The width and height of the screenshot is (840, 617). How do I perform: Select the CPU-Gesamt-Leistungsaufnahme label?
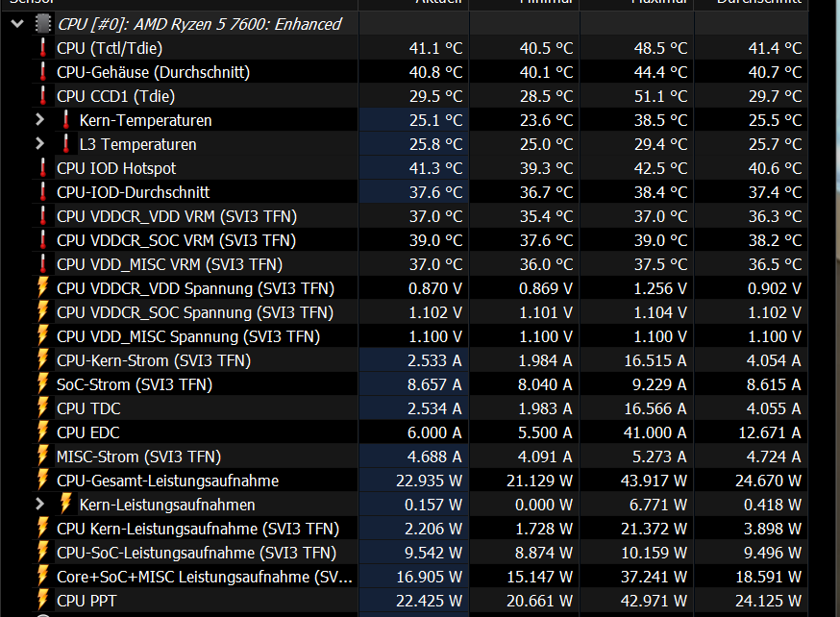click(167, 481)
